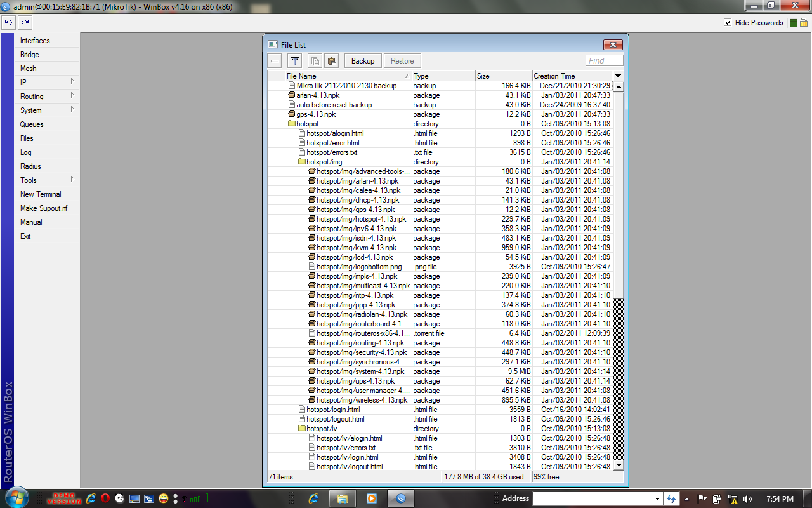
Task: Show hidden tray icons arrow
Action: click(687, 499)
